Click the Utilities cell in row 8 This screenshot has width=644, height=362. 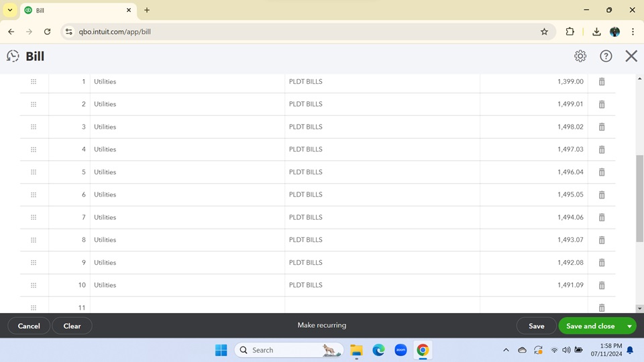(x=187, y=240)
